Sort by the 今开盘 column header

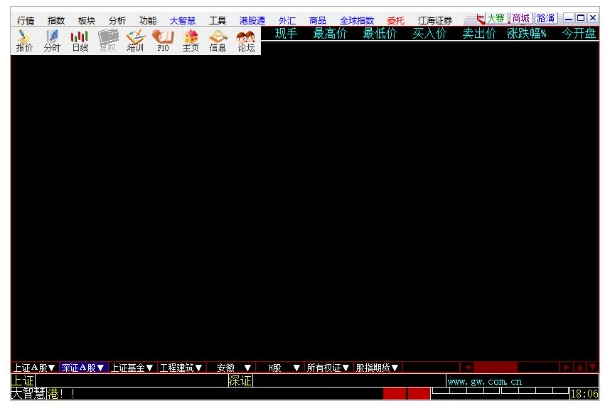579,33
